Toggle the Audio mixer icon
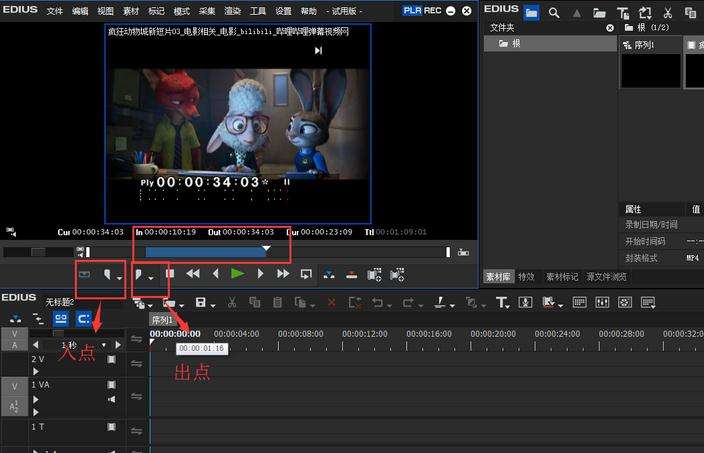Image resolution: width=704 pixels, height=453 pixels. tap(602, 303)
